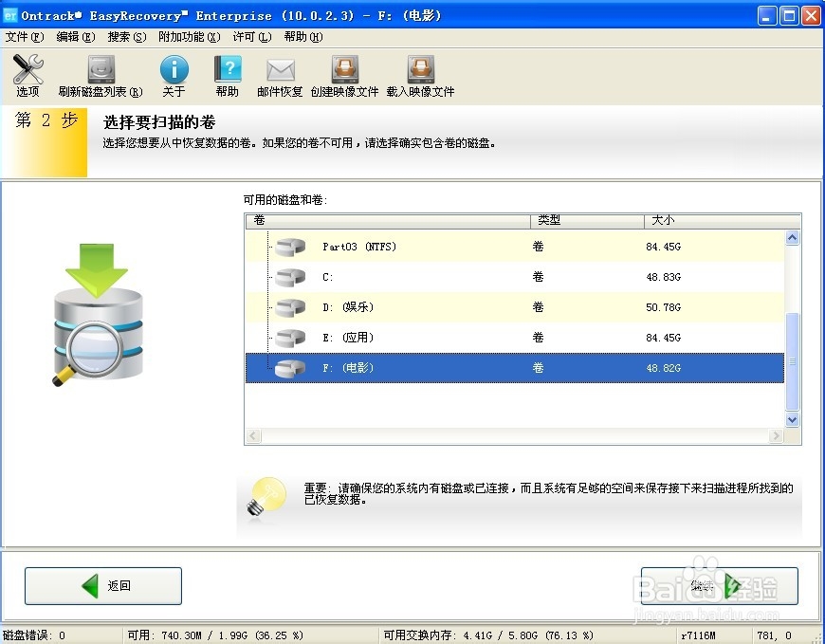Image resolution: width=825 pixels, height=644 pixels.
Task: Open the 选项 options wrench icon
Action: (x=27, y=69)
